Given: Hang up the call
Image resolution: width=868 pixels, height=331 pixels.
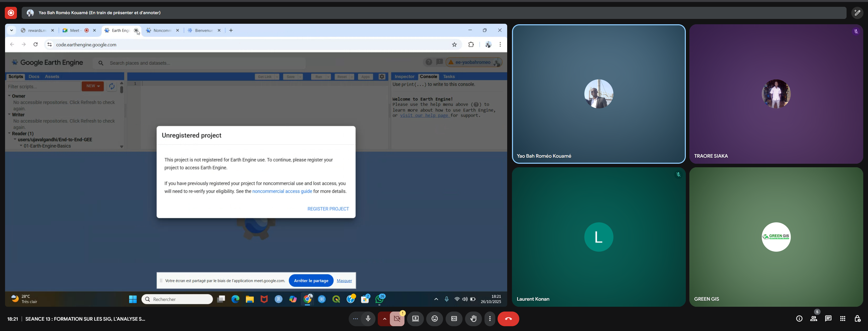Looking at the screenshot, I should click(x=508, y=319).
